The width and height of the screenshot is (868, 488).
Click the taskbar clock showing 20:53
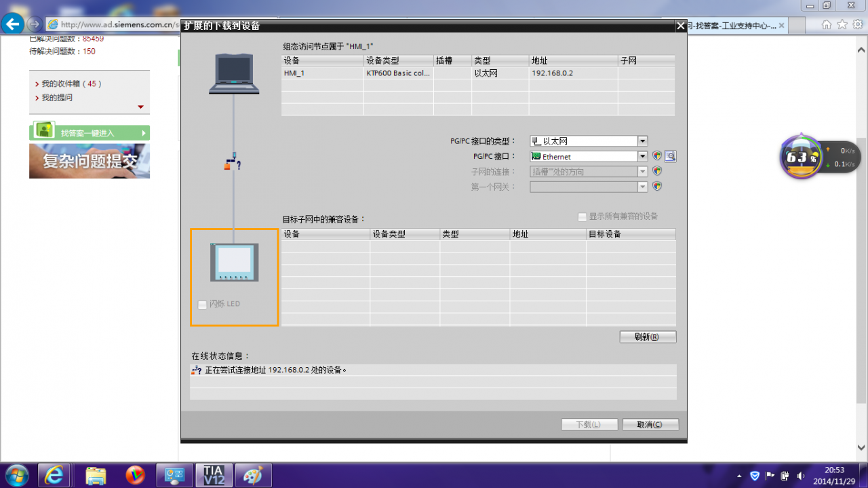[834, 470]
